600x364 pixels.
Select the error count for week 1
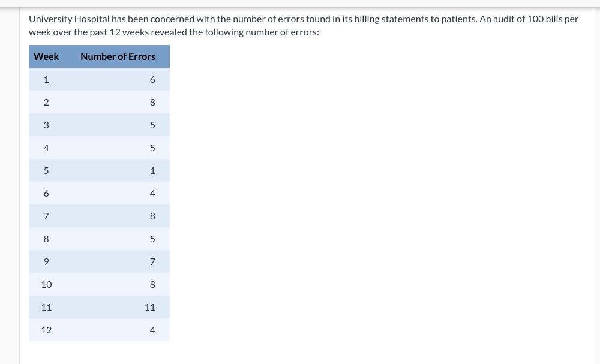tap(152, 80)
